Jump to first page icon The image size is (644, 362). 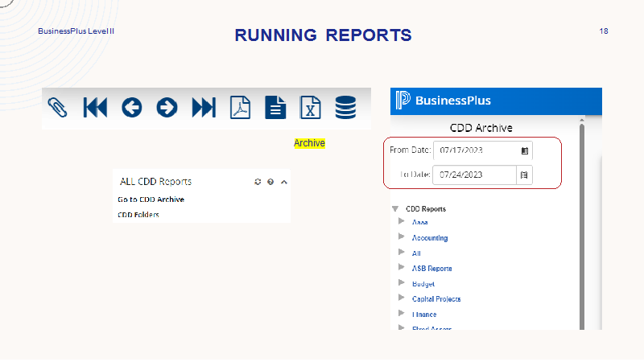[95, 108]
